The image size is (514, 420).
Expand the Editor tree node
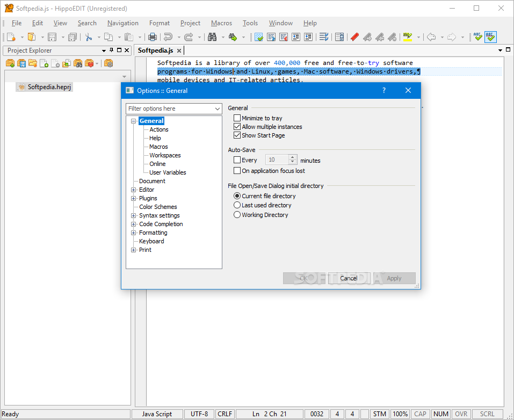(x=133, y=190)
